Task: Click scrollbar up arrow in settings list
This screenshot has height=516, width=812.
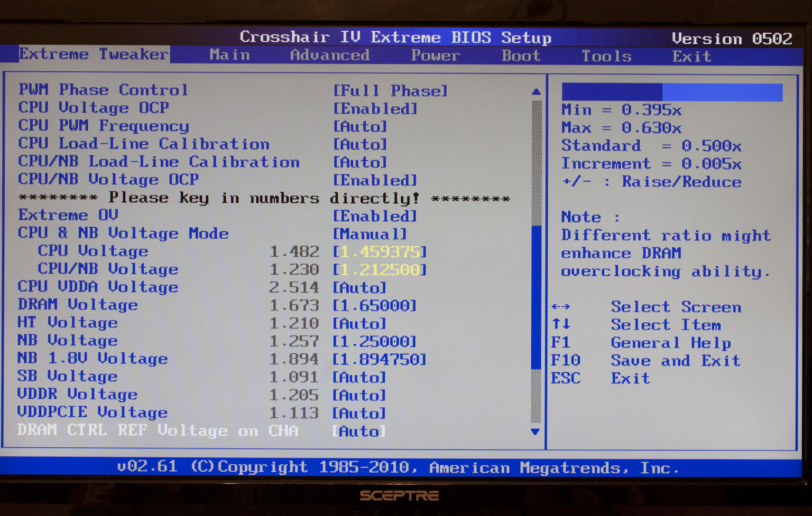Action: tap(536, 92)
